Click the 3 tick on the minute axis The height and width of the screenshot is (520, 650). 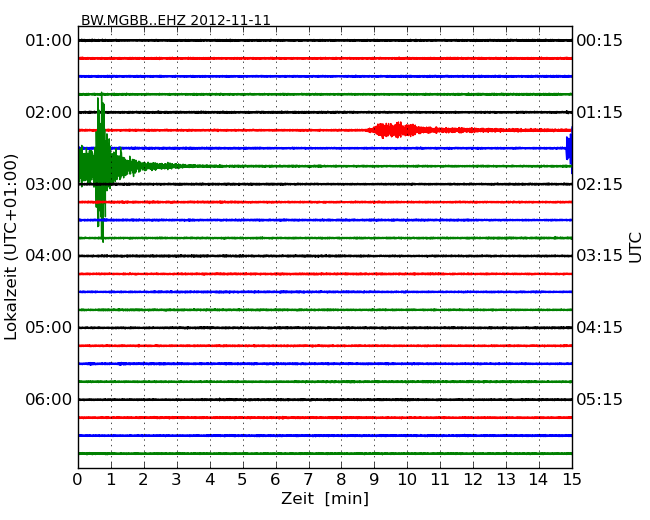pyautogui.click(x=177, y=479)
